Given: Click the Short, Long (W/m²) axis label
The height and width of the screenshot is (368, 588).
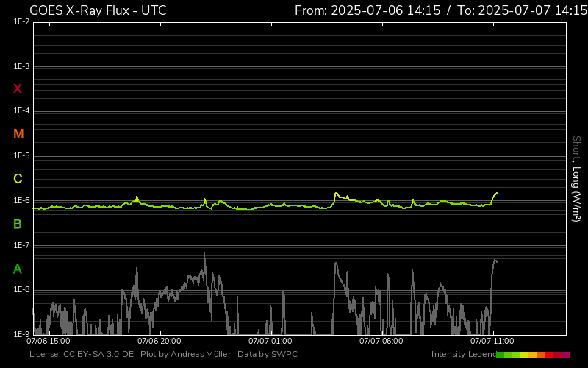Looking at the screenshot, I should (576, 179).
